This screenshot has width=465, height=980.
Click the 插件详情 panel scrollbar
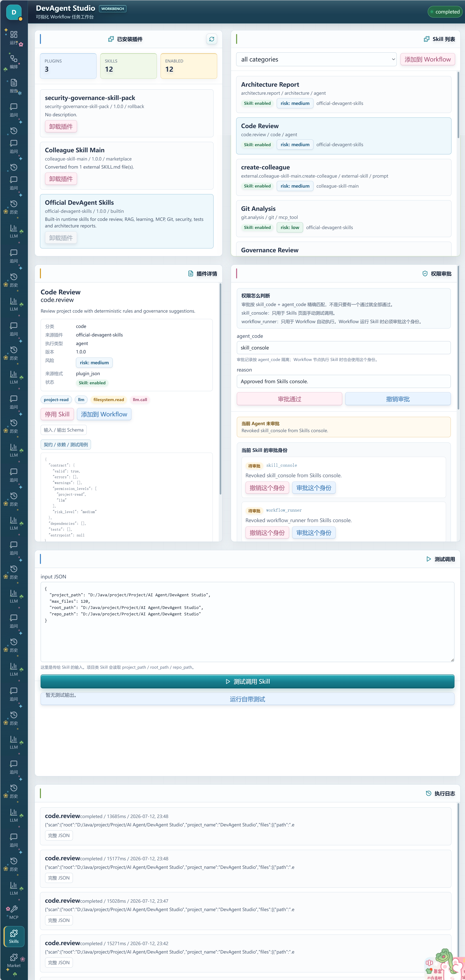[220, 389]
